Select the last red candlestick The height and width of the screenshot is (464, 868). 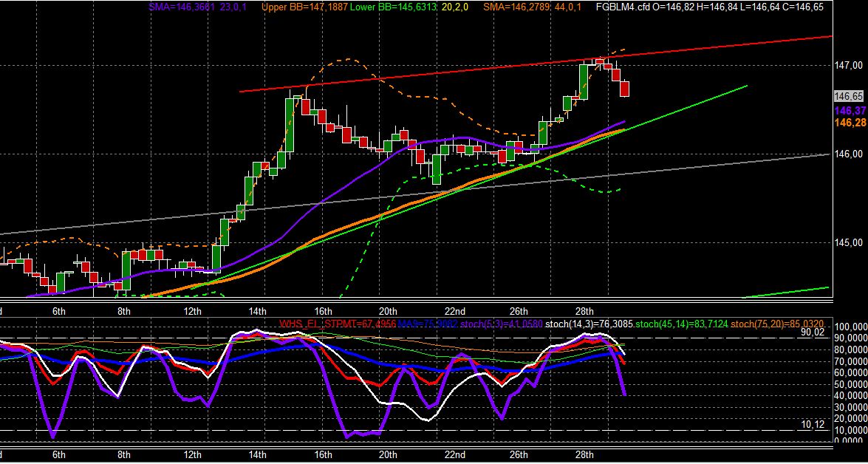pyautogui.click(x=624, y=89)
